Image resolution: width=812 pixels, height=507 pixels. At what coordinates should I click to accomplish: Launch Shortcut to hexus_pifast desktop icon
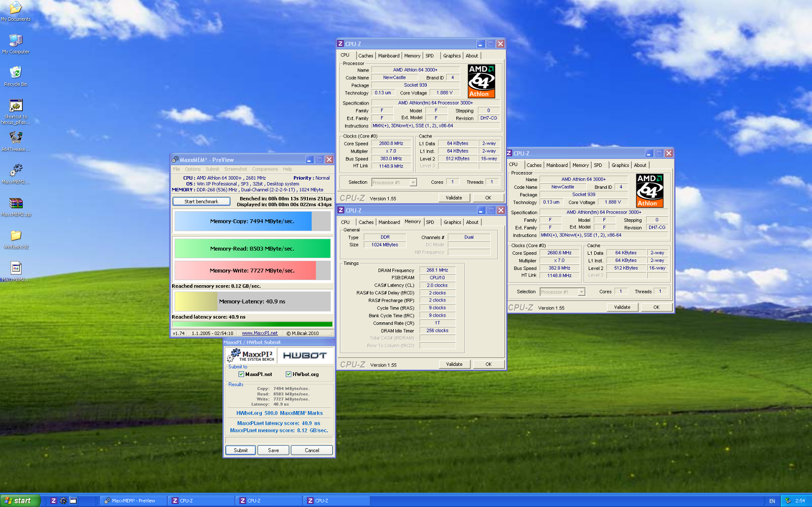pyautogui.click(x=16, y=111)
